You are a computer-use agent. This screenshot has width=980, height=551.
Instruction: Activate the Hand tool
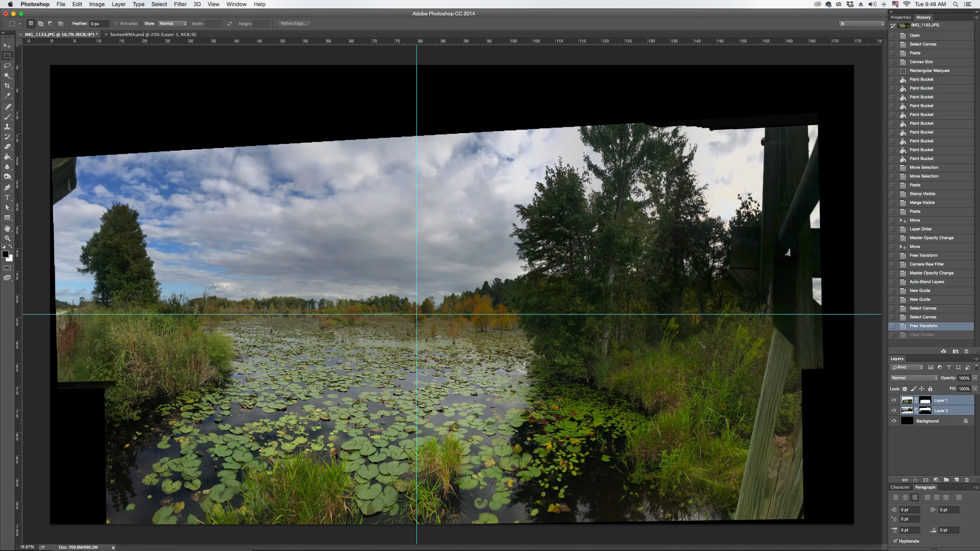pos(7,228)
